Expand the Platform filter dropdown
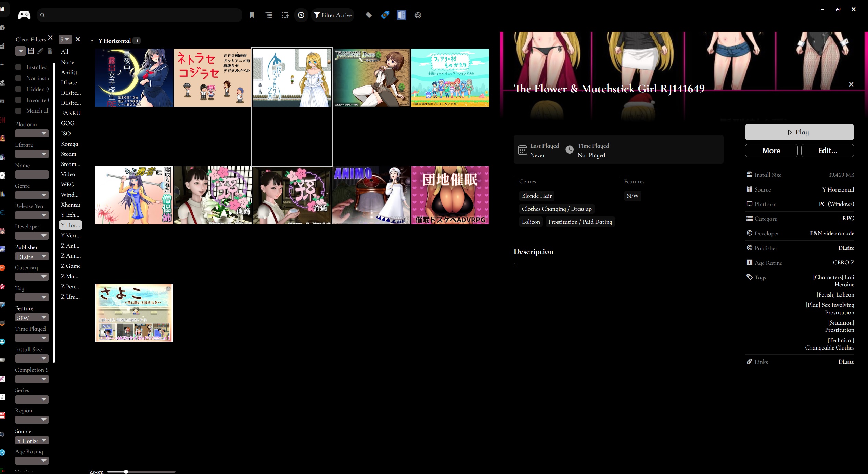This screenshot has height=474, width=868. pos(32,133)
